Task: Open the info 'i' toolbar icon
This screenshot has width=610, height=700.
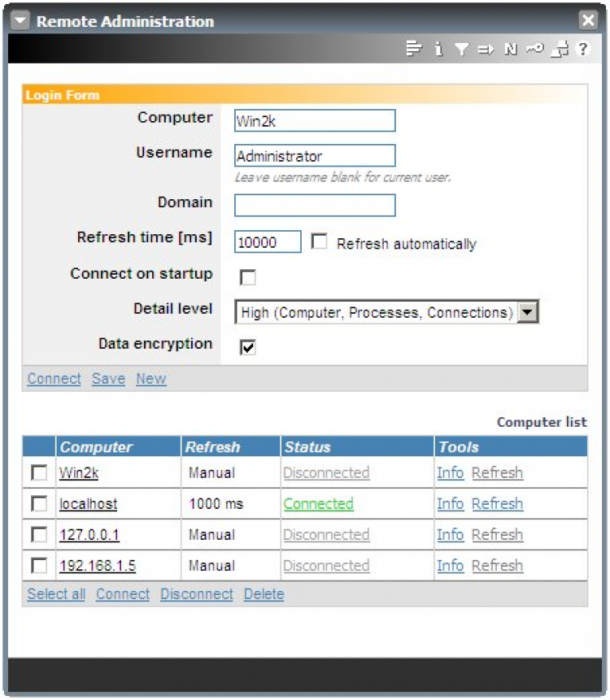Action: (438, 48)
